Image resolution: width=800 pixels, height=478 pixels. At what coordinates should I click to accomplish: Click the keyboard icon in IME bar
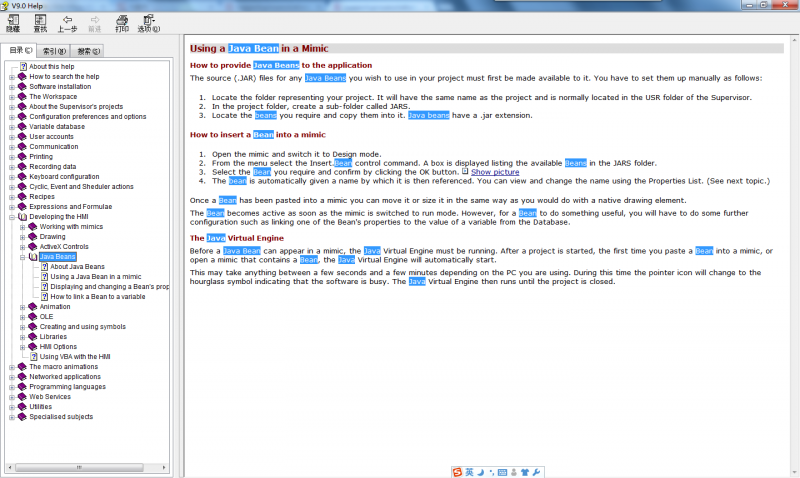(502, 472)
